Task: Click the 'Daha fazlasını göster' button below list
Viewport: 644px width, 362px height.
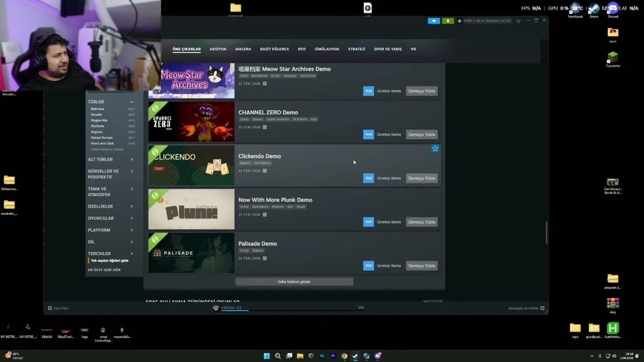Action: 294,282
